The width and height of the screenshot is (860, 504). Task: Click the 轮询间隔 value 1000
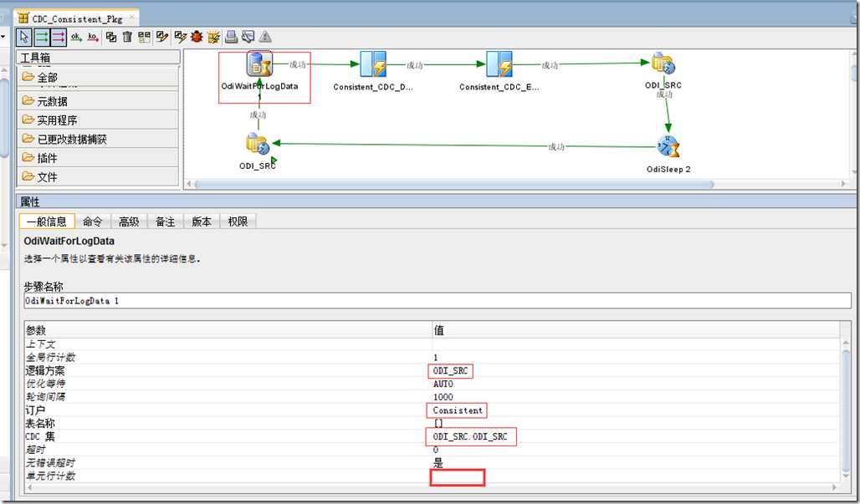pos(443,397)
